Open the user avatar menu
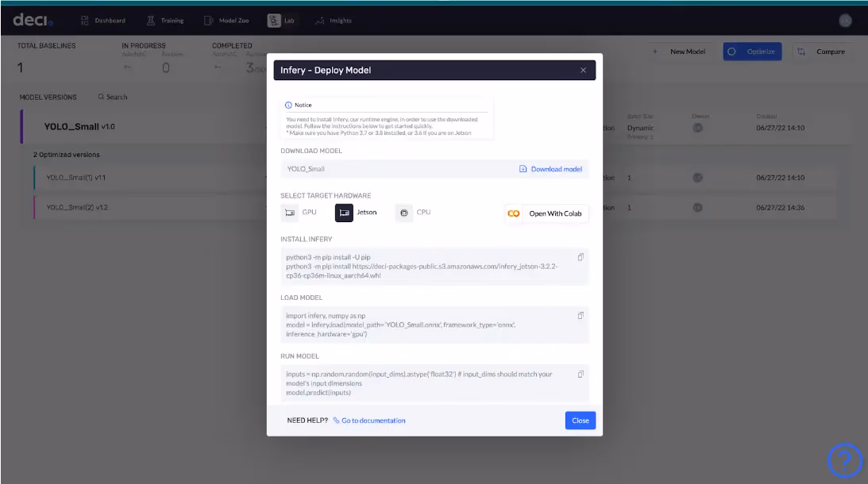 pyautogui.click(x=845, y=21)
